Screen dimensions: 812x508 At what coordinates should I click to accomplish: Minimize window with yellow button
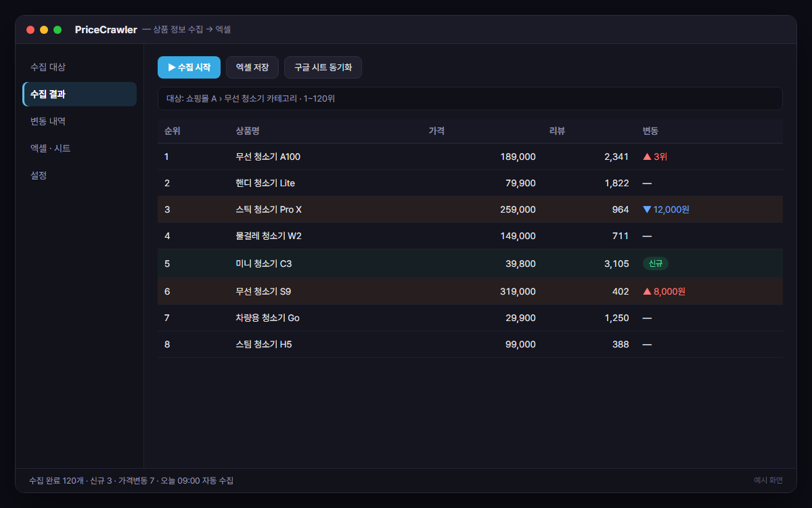click(x=44, y=30)
